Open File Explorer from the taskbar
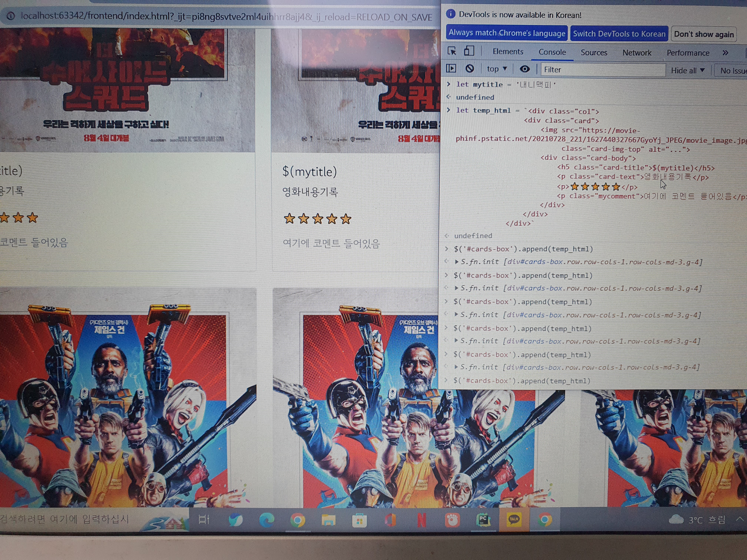Viewport: 747px width, 560px height. click(x=328, y=520)
